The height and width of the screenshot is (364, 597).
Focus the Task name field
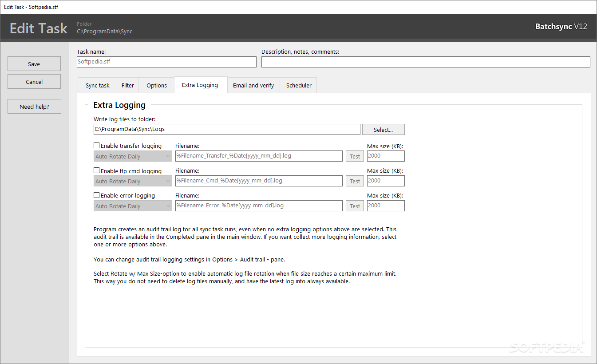[x=166, y=62]
